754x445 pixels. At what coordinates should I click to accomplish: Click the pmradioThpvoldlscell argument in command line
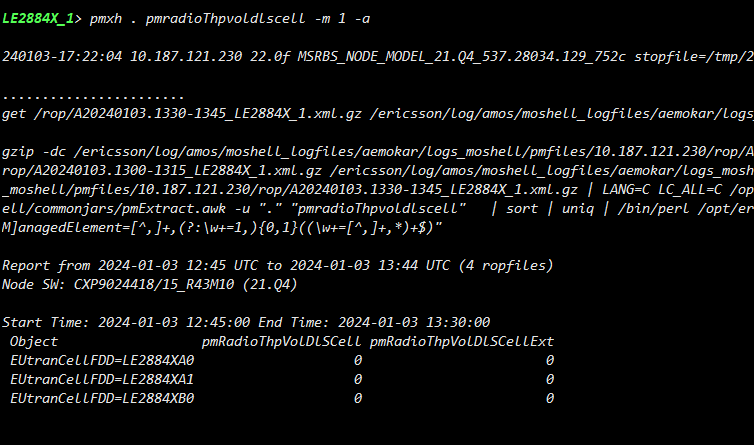pos(225,19)
